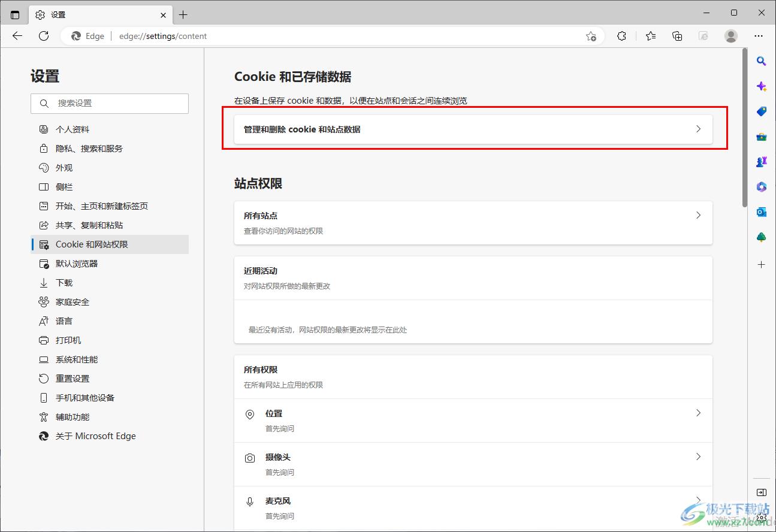Close the 设置 tab
776x532 pixels.
(164, 15)
